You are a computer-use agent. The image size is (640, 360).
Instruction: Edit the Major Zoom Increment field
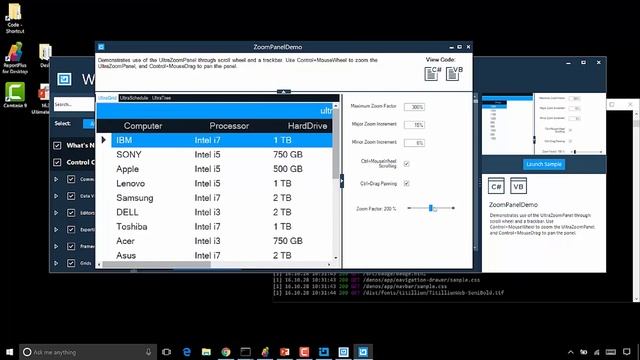(x=414, y=125)
